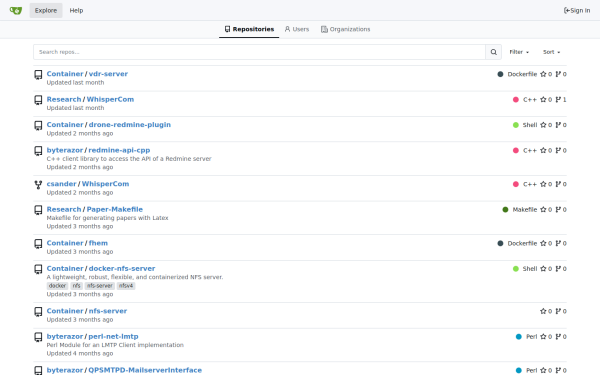Click green Shell language dot in drone-redmine-plugin row
Screen dimensions: 600x375
pos(516,125)
